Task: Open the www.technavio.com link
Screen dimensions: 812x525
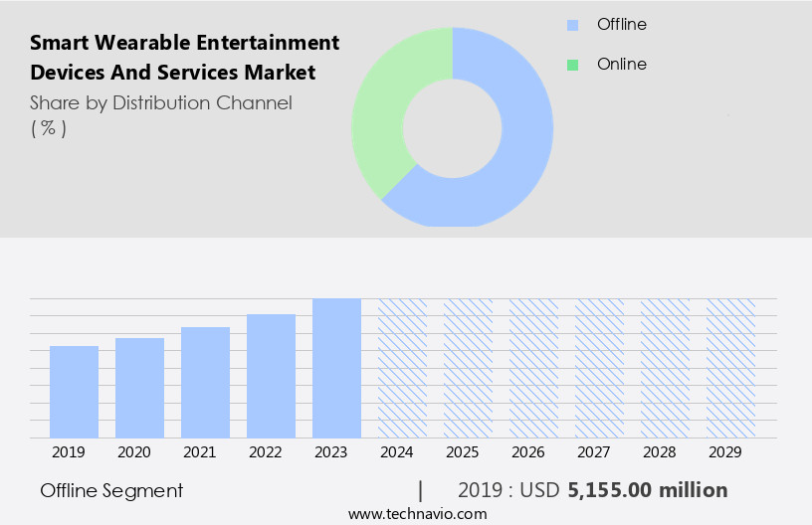Action: [417, 514]
